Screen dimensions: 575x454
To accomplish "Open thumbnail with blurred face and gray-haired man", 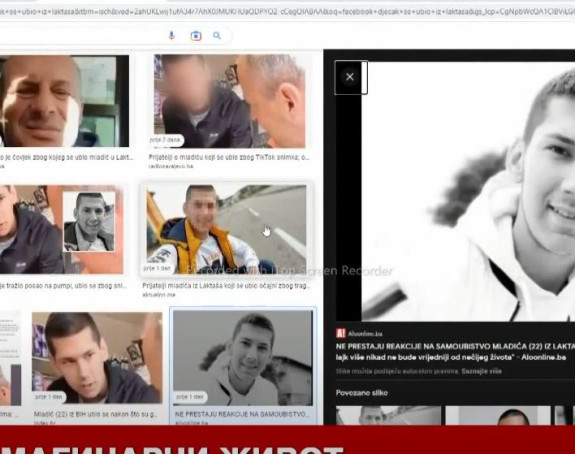I will point(230,101).
